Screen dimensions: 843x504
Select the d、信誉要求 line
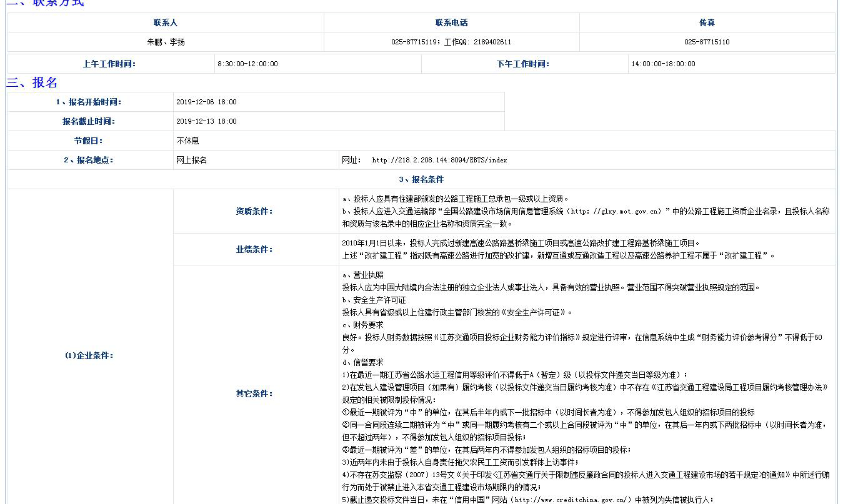[x=363, y=362]
